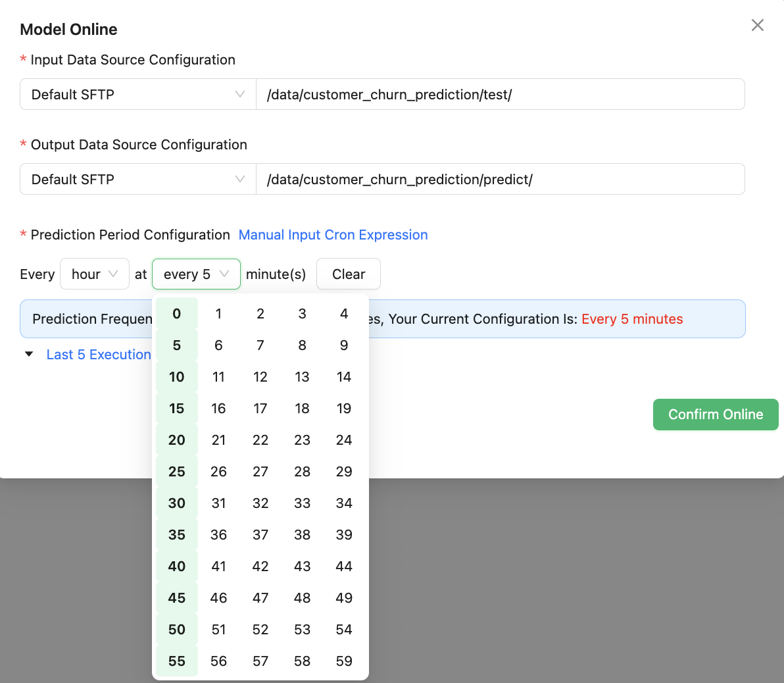Select minute 7 in the list
The height and width of the screenshot is (683, 784).
[260, 345]
